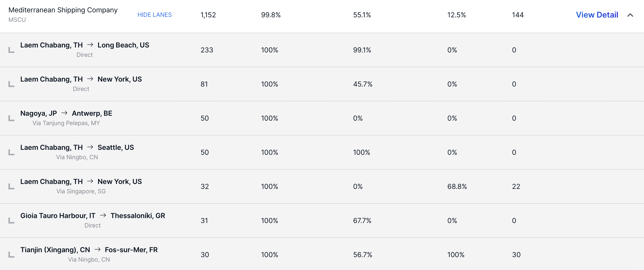The height and width of the screenshot is (270, 644).
Task: Select Tianjin (Xingang) to Fos-sur-Mer lane
Action: [322, 254]
